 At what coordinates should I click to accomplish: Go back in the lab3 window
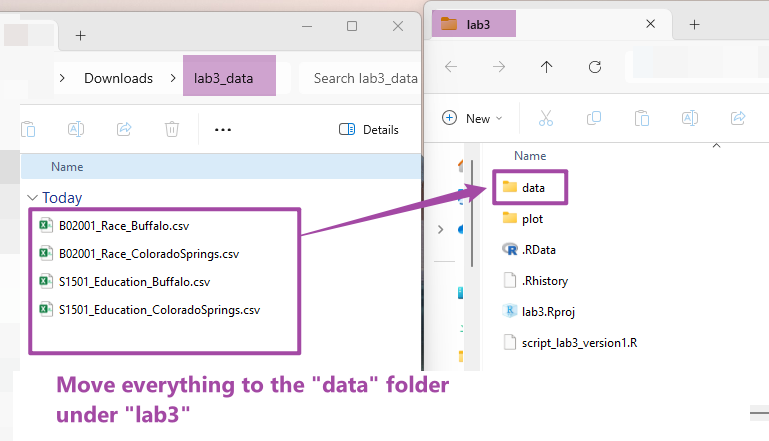[451, 67]
